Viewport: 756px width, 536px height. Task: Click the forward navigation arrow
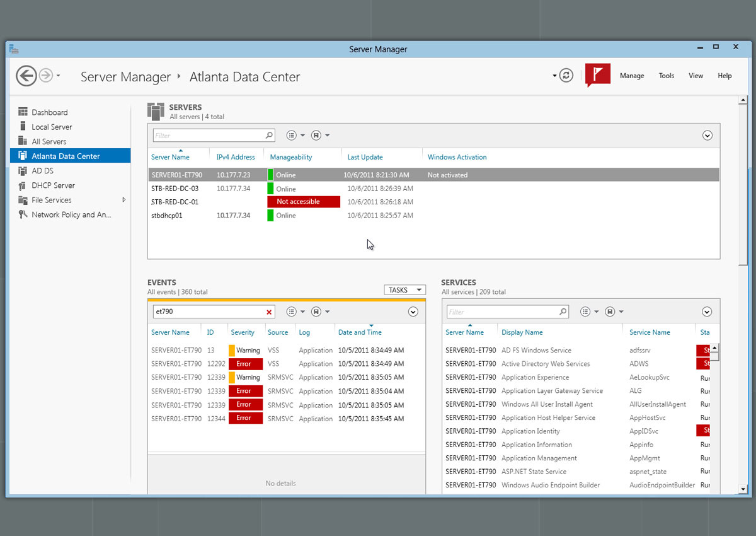tap(45, 76)
